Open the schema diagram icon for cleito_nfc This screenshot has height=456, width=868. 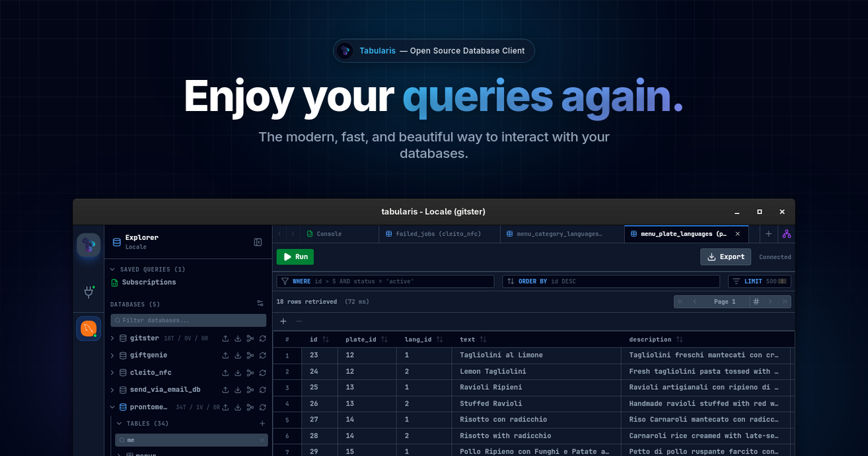250,373
